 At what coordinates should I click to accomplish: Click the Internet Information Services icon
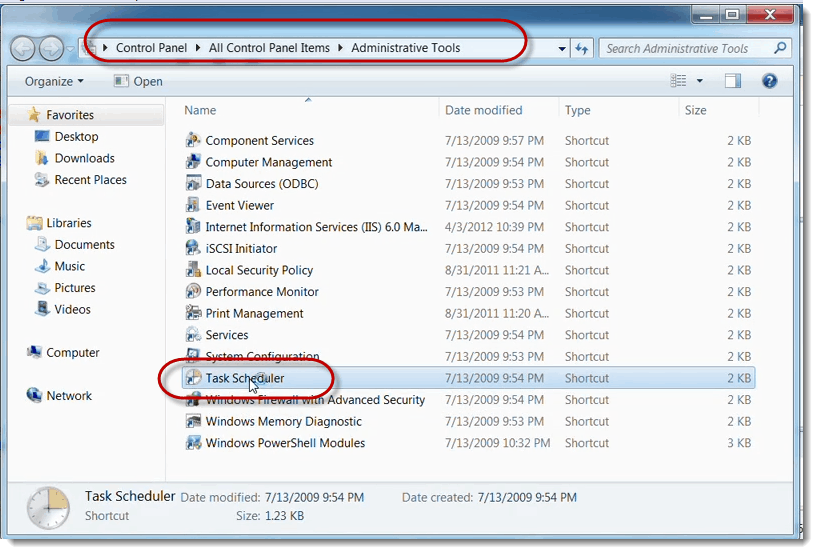coord(194,226)
